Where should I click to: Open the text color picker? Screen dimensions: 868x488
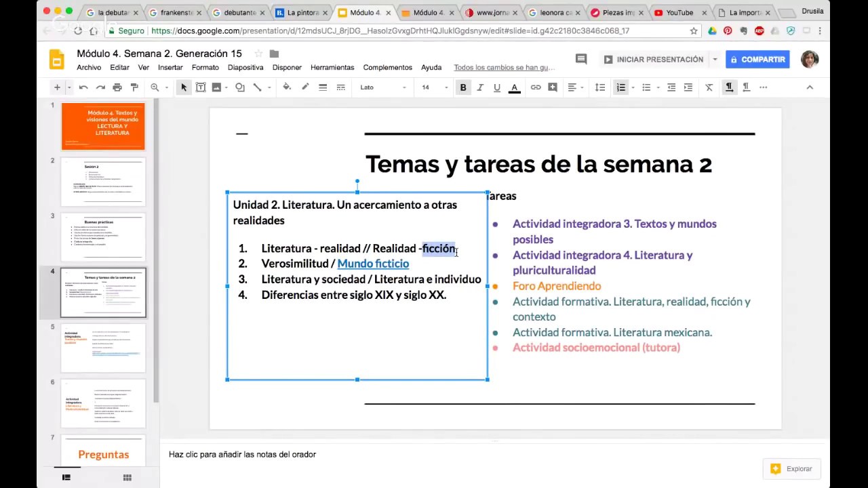[x=514, y=87]
